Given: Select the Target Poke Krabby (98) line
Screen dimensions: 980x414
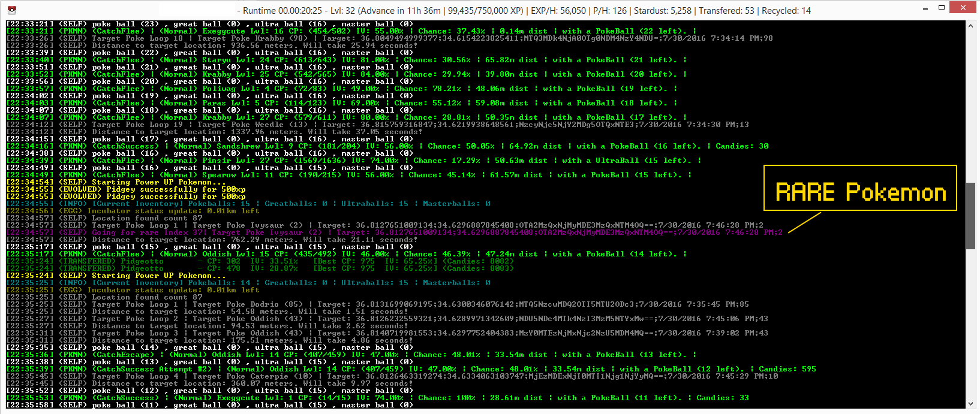Looking at the screenshot, I should [390, 38].
